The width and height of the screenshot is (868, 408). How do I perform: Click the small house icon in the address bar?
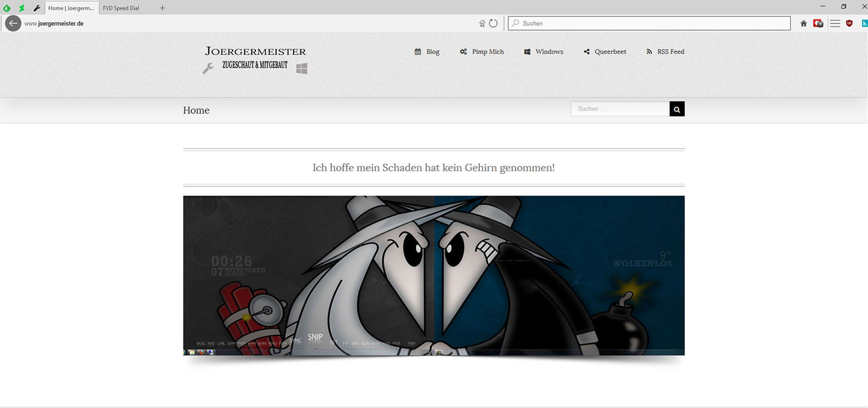(482, 23)
